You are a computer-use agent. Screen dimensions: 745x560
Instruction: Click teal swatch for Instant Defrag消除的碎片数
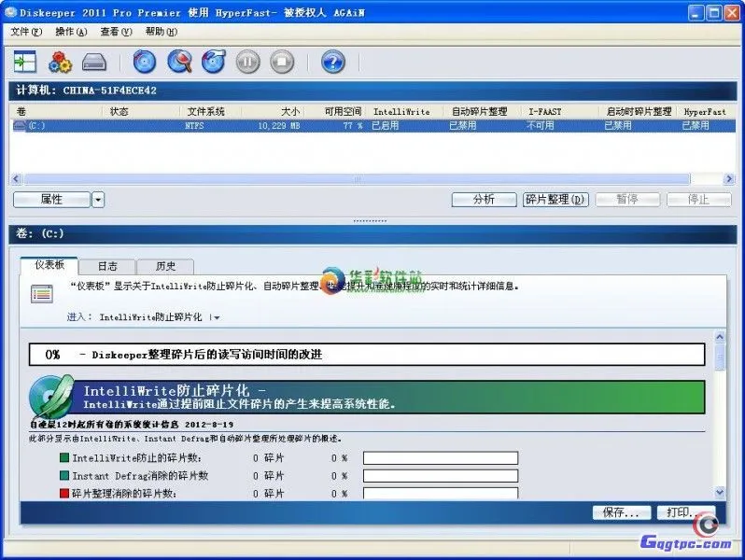point(64,475)
